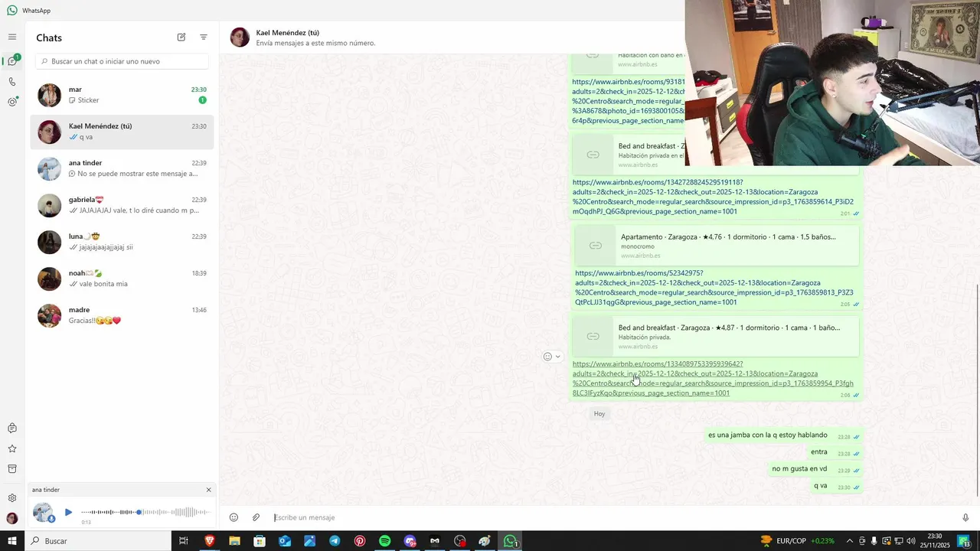Viewport: 980px width, 551px height.
Task: Attach a file with paperclip icon
Action: [256, 518]
